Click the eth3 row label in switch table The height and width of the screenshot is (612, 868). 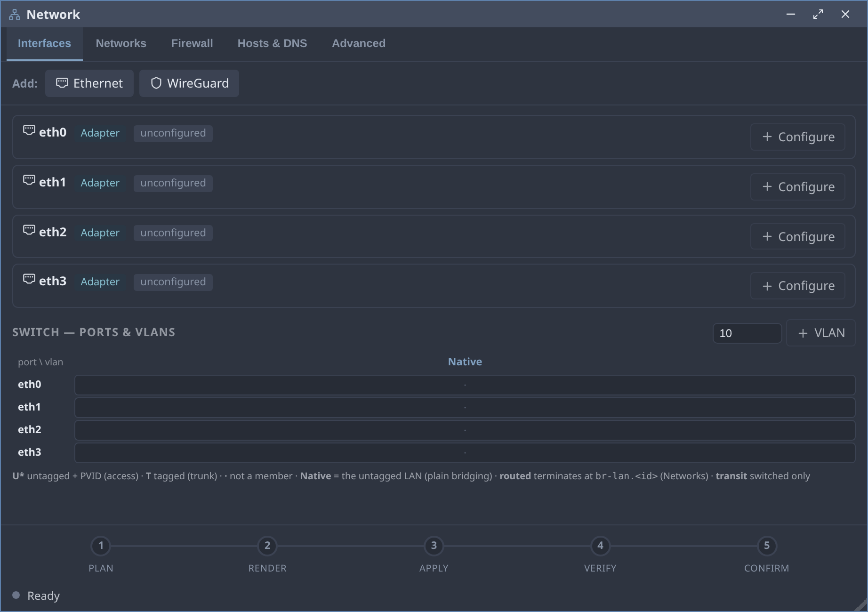click(30, 452)
